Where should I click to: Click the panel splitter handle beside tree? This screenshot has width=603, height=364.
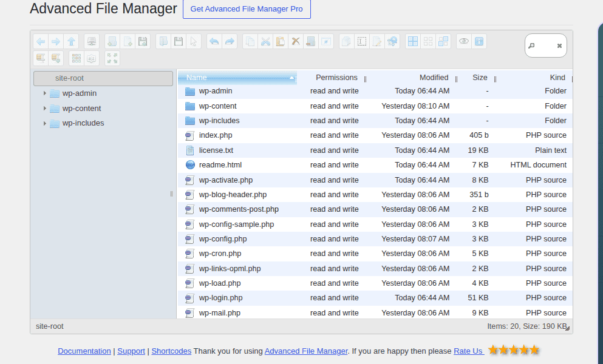(x=171, y=194)
